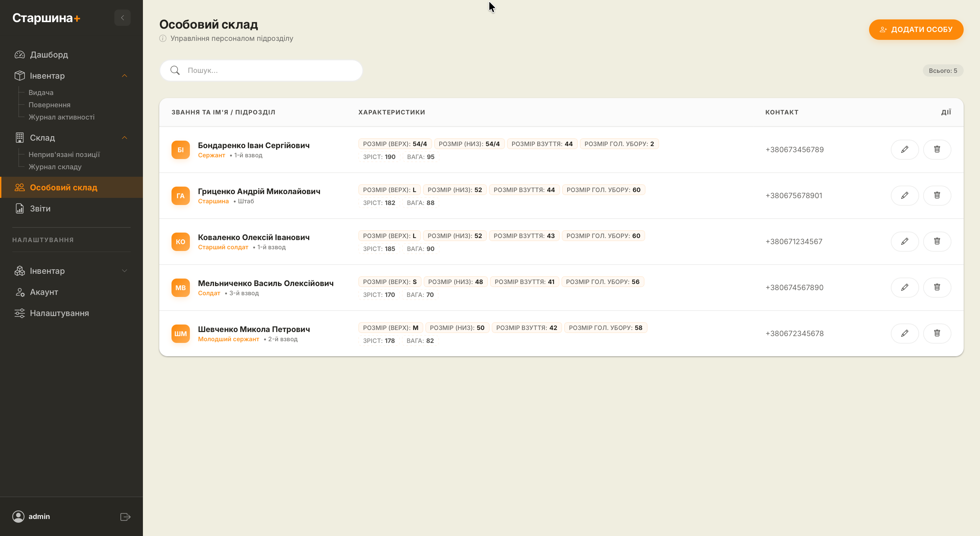Image resolution: width=980 pixels, height=536 pixels.
Task: Click the МВ avatar badge
Action: 180,287
